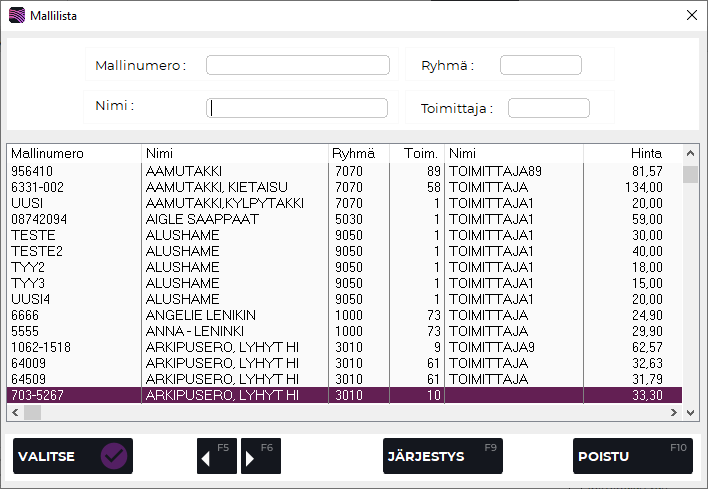Focus the Mallinumero input field
Viewport: 708px width, 489px height.
coord(297,65)
